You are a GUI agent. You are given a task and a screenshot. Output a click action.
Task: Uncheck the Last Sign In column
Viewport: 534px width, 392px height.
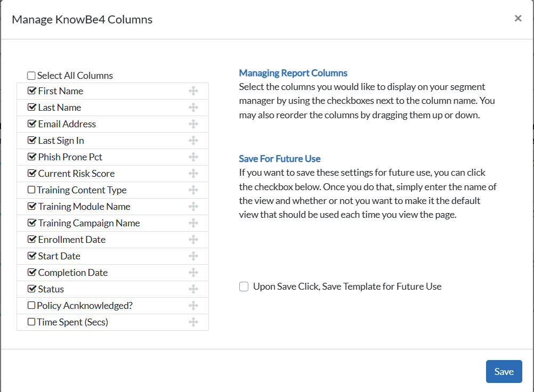pos(31,140)
